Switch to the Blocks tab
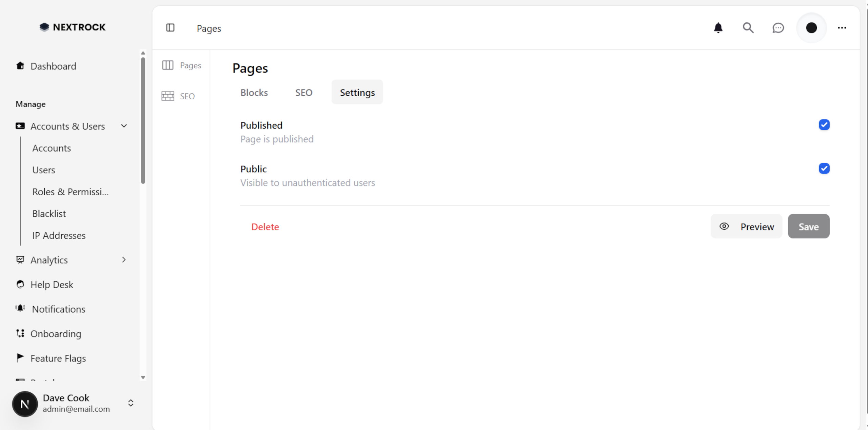The width and height of the screenshot is (868, 430). [x=254, y=92]
